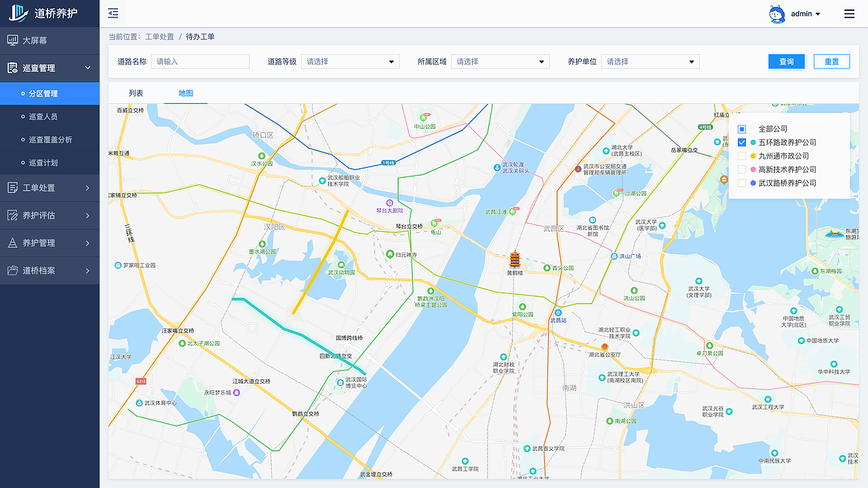This screenshot has width=868, height=488.
Task: Open the 道路等级 dropdown
Action: click(351, 62)
